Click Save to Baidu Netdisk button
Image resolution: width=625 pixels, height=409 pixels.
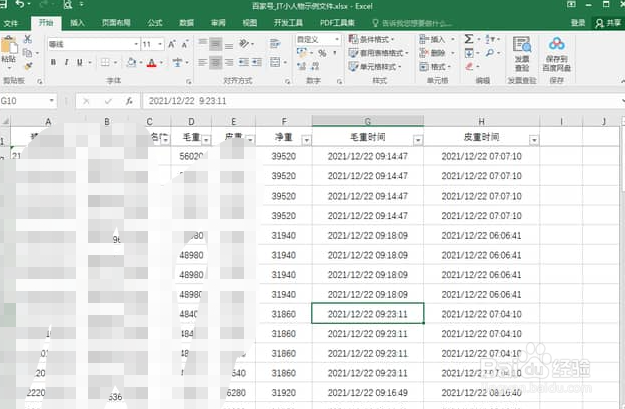556,53
